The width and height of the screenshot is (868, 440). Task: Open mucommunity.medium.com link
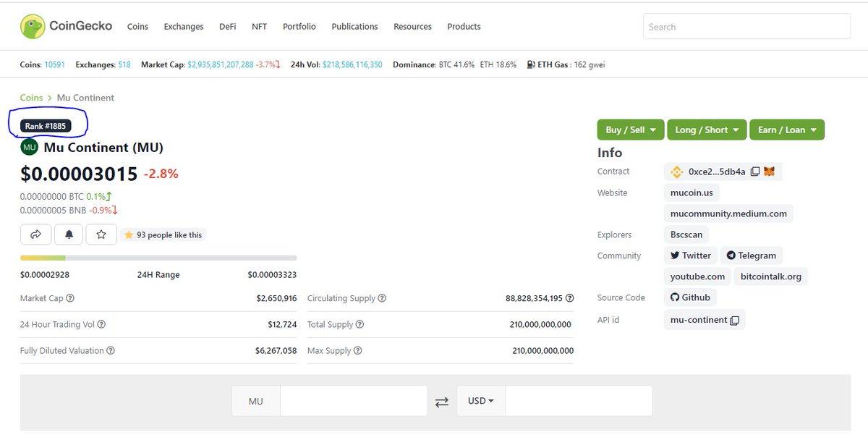[728, 213]
